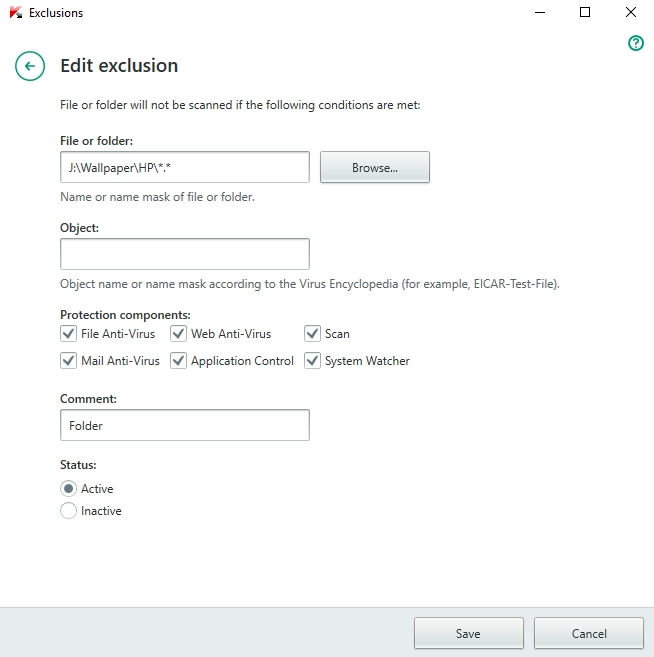Minimize the Exclusions window
654x657 pixels.
tap(539, 13)
